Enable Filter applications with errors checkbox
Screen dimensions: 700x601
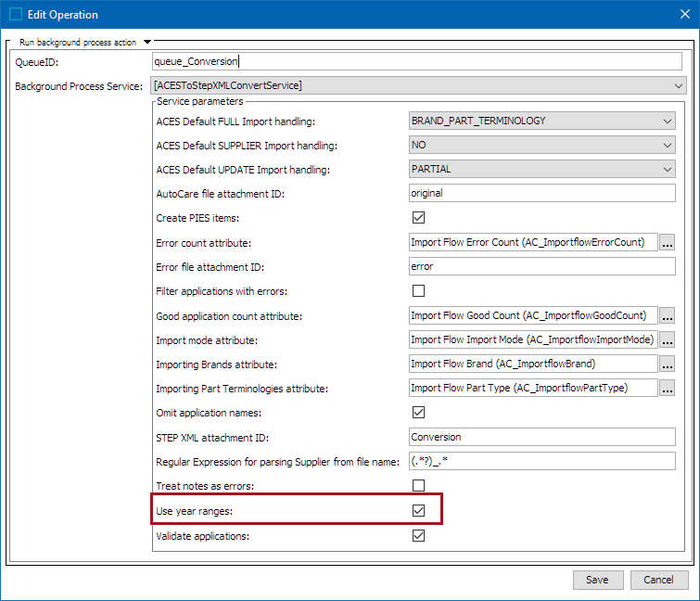(418, 290)
